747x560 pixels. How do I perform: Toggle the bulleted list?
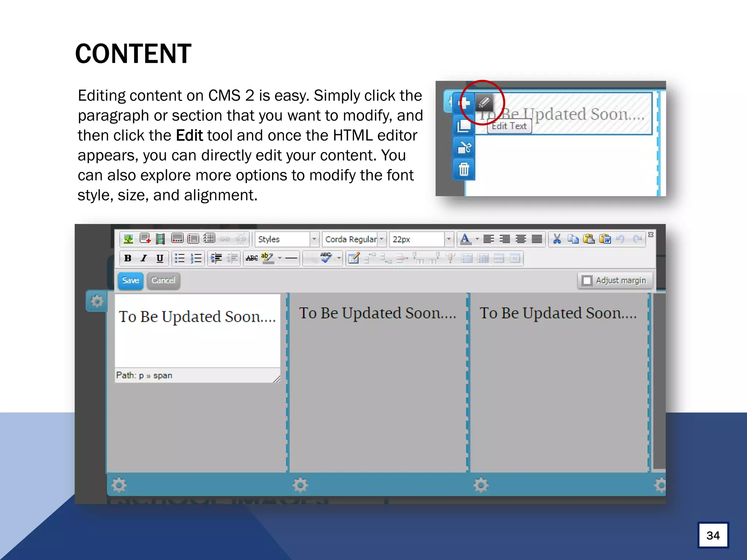click(180, 258)
